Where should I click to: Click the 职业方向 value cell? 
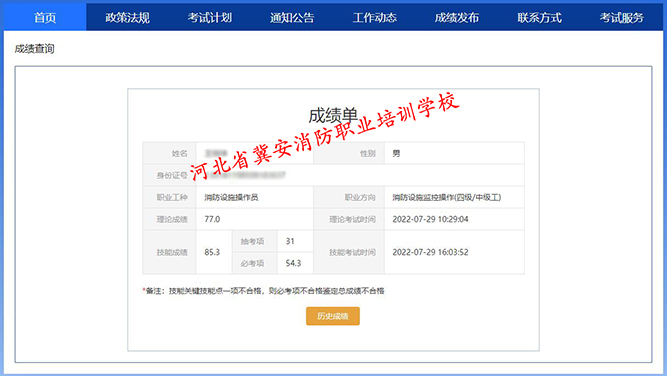(454, 197)
